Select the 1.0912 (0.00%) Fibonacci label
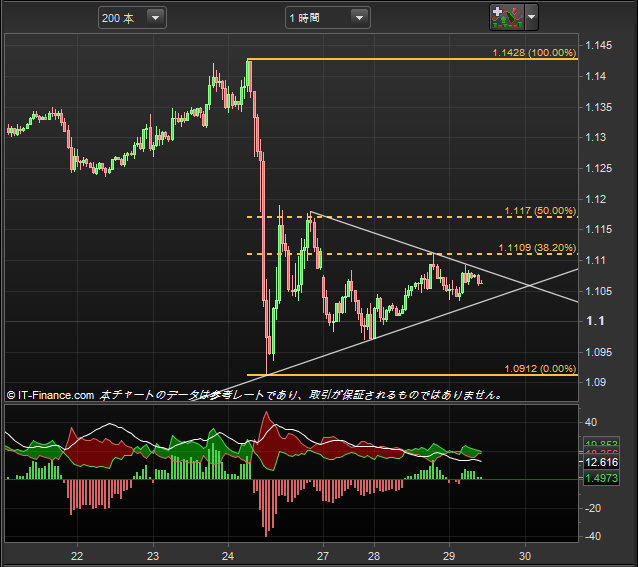This screenshot has width=638, height=567. (540, 369)
